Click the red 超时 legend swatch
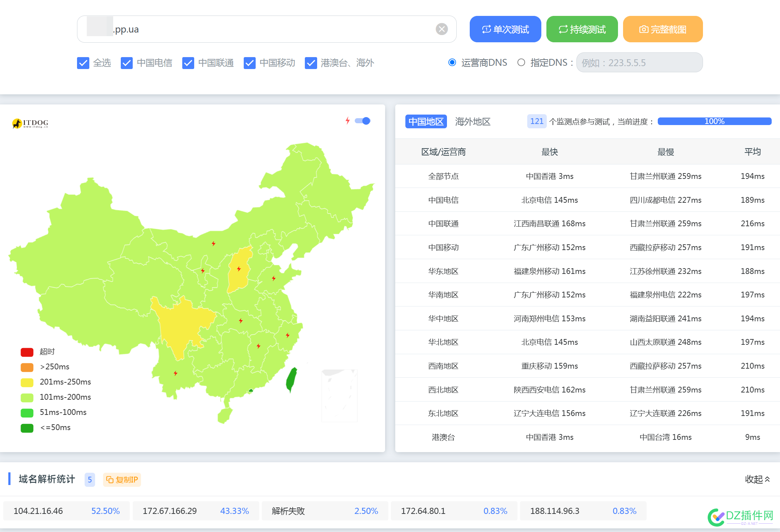Image resolution: width=780 pixels, height=532 pixels. [27, 352]
